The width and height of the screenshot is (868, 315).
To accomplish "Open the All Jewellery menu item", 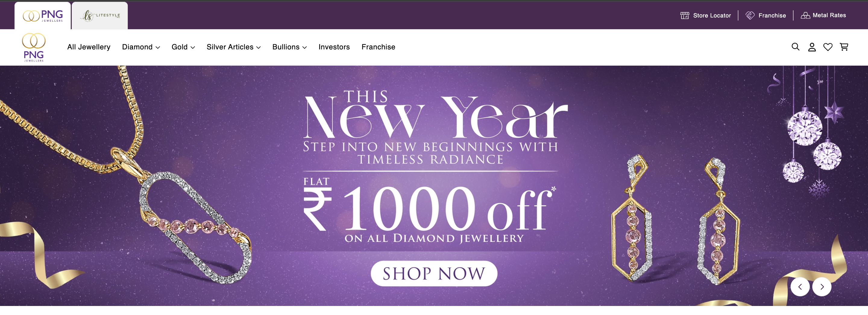I will tap(89, 47).
